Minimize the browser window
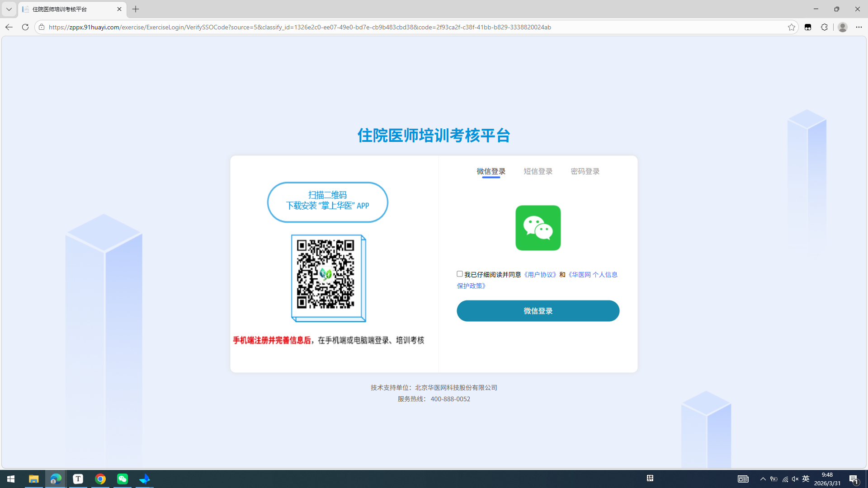 (x=816, y=9)
